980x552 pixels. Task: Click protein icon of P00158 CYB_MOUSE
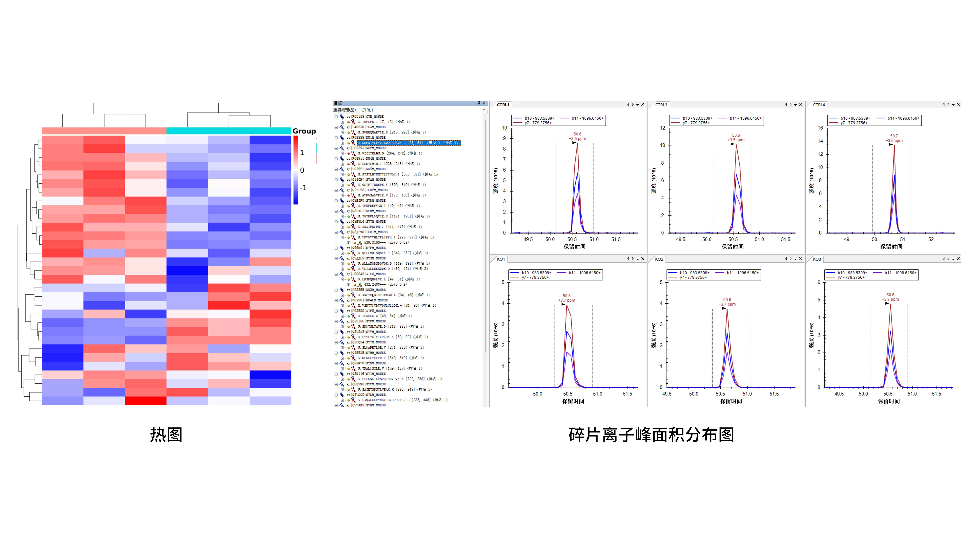342,117
